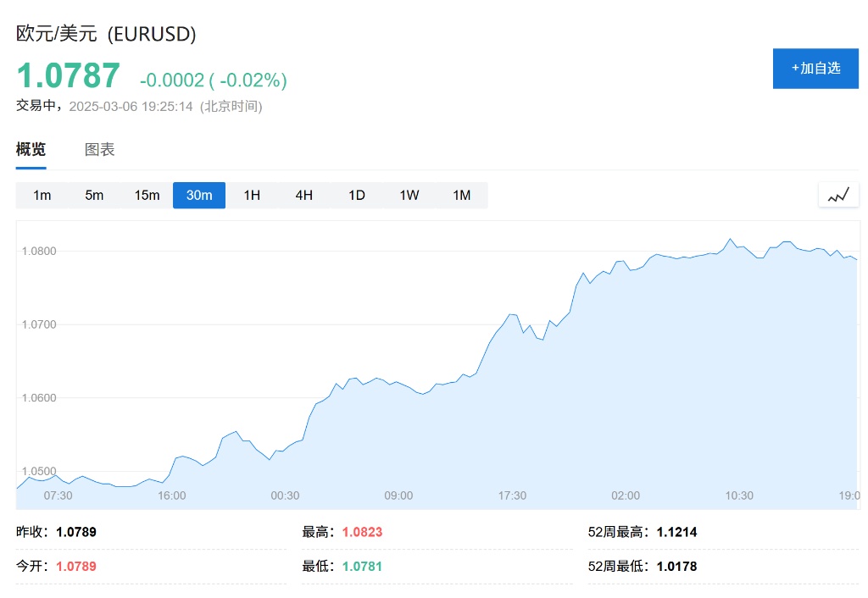
Task: Click the current price 1.0787
Action: pyautogui.click(x=69, y=76)
